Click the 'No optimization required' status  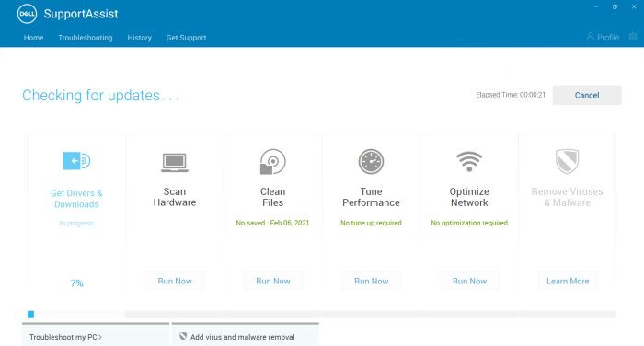pos(469,223)
